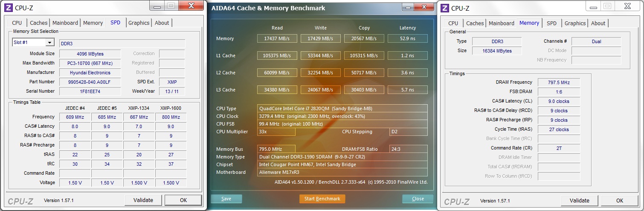This screenshot has width=644, height=211.
Task: Click Max Bandwidth value PC3-10700 (667 MHz)
Action: (x=90, y=63)
